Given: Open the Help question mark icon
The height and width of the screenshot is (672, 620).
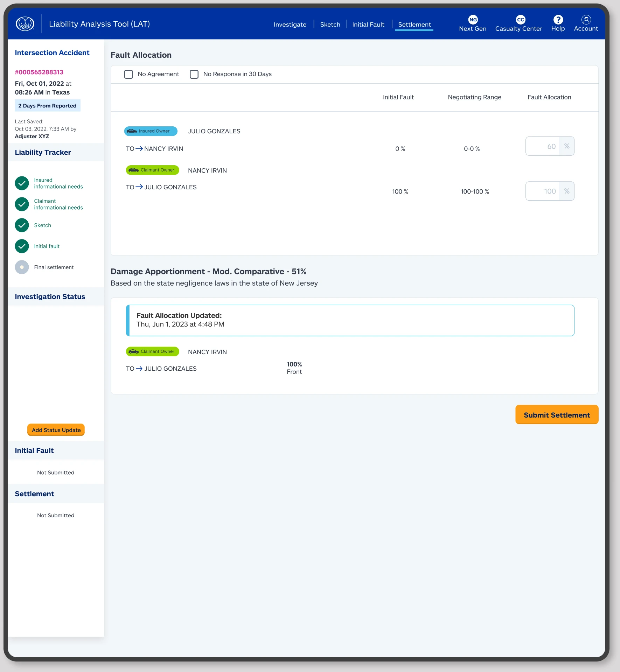Looking at the screenshot, I should coord(558,20).
